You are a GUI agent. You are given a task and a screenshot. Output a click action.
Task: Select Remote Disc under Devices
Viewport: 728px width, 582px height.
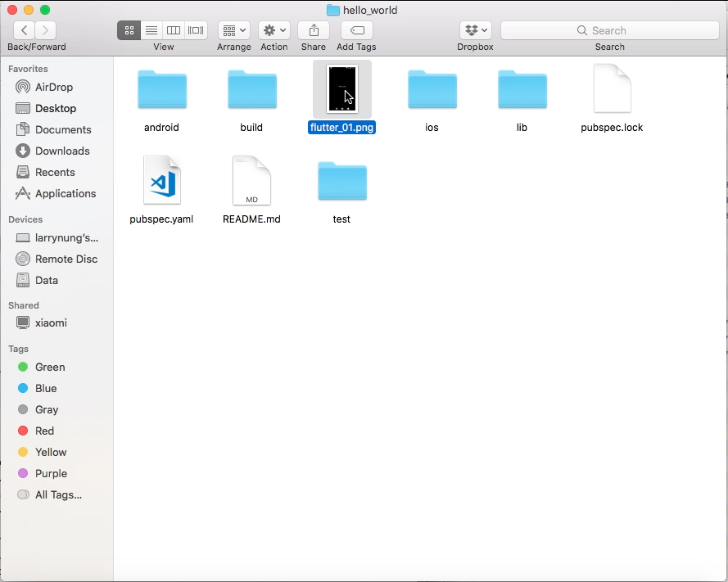click(x=57, y=259)
